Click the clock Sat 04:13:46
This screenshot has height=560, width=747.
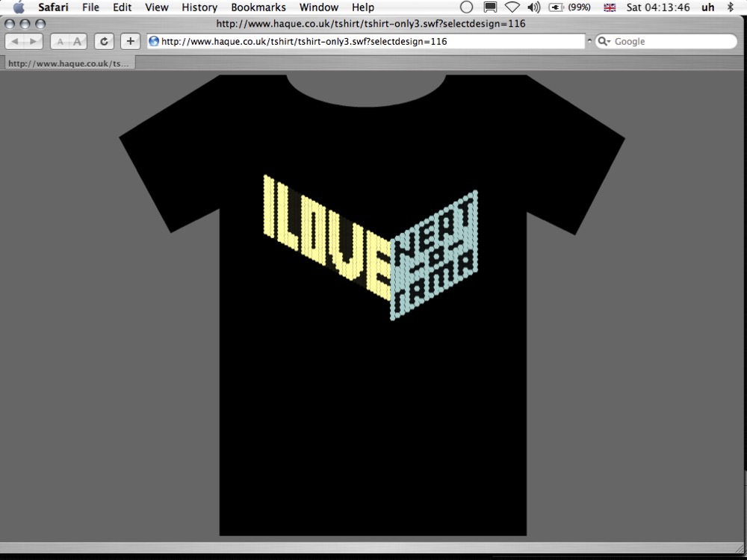(x=658, y=7)
